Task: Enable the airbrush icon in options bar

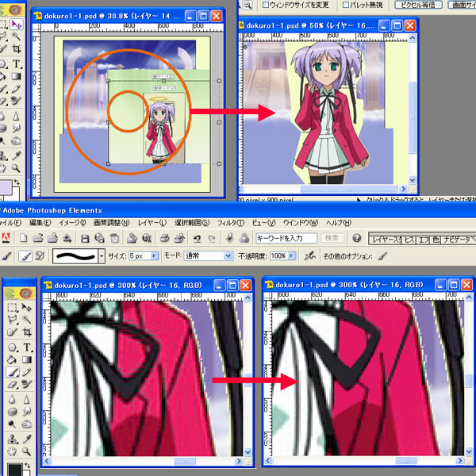Action: pyautogui.click(x=310, y=256)
